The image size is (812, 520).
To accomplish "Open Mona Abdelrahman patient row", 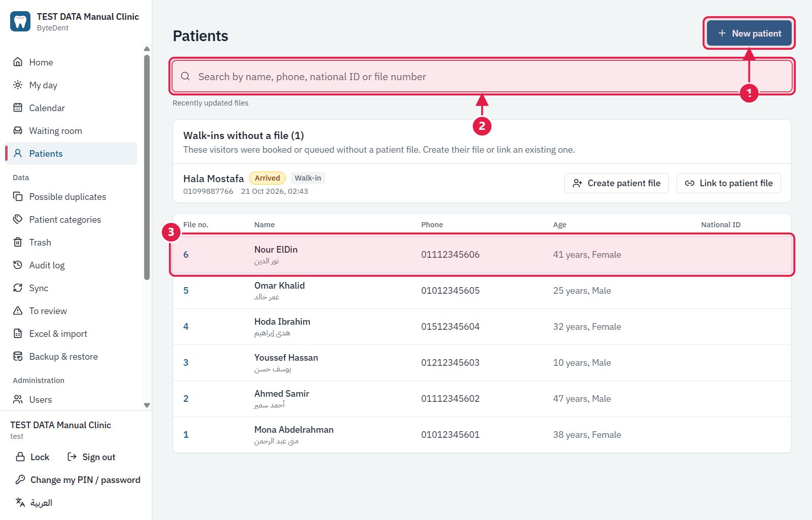I will (x=482, y=435).
